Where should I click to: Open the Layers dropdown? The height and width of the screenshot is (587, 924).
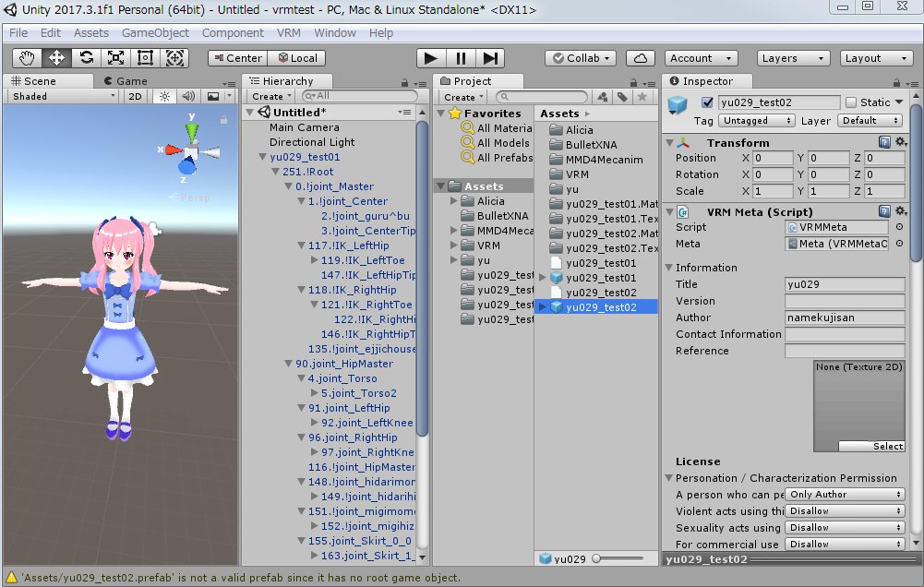793,58
